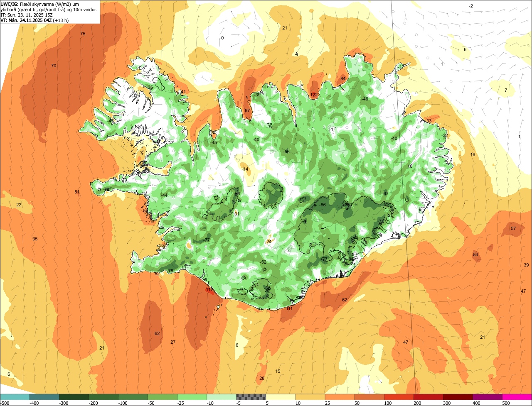Click the map value '75' in the northwest ocean

point(83,34)
